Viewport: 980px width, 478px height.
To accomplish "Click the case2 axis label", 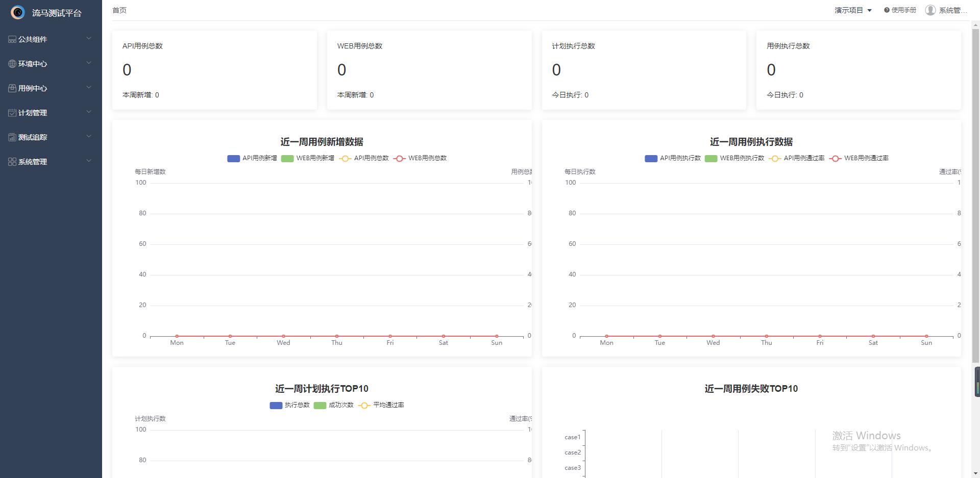I will pyautogui.click(x=573, y=452).
